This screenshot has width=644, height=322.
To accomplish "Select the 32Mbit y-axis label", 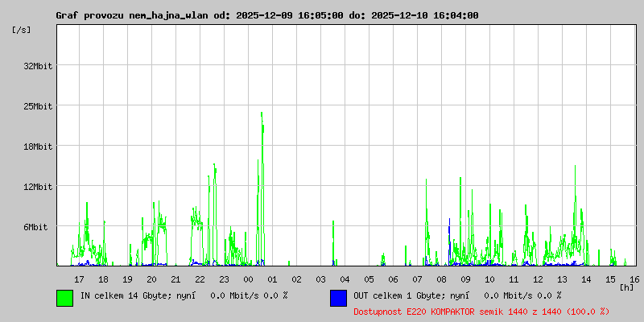I will tap(38, 66).
